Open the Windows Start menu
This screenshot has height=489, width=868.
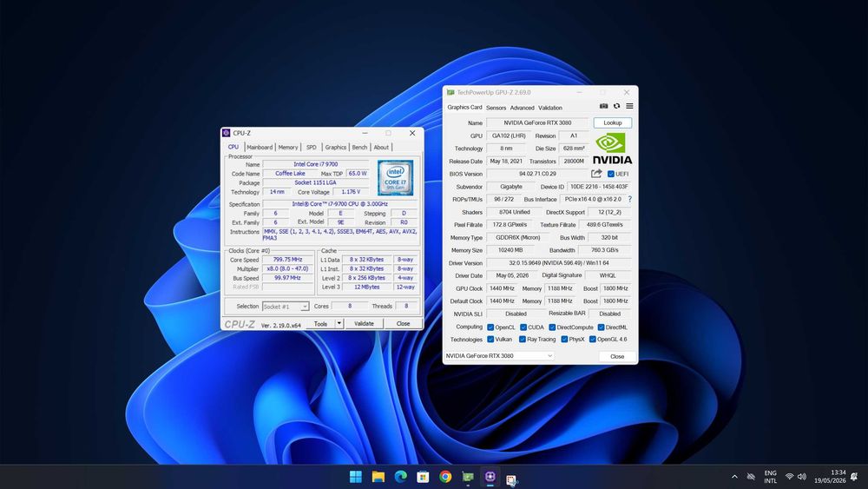356,477
